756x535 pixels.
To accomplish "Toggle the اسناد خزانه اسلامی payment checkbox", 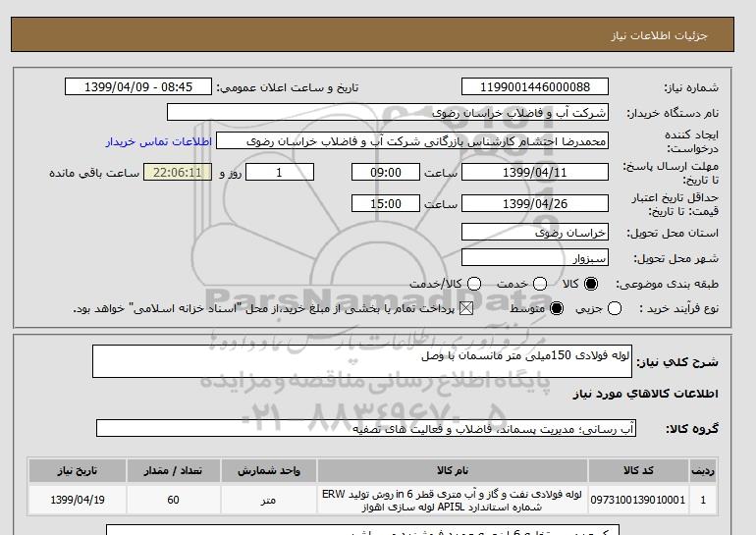I will point(466,308).
